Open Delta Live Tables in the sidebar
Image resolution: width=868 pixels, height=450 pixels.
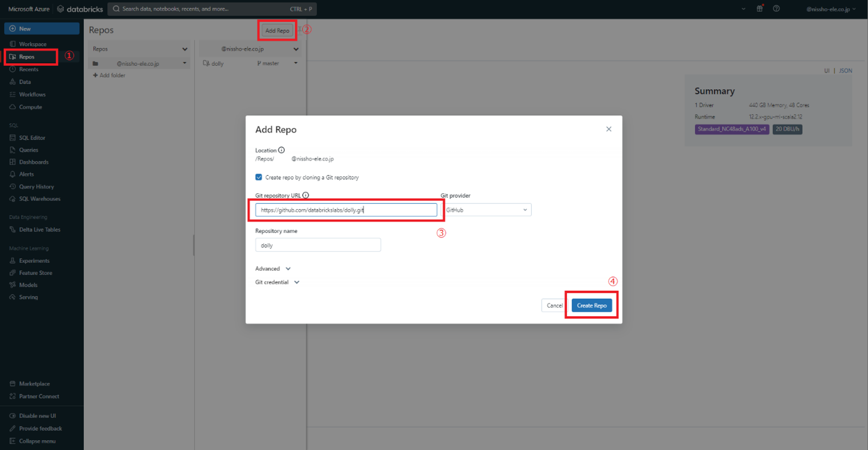point(39,229)
